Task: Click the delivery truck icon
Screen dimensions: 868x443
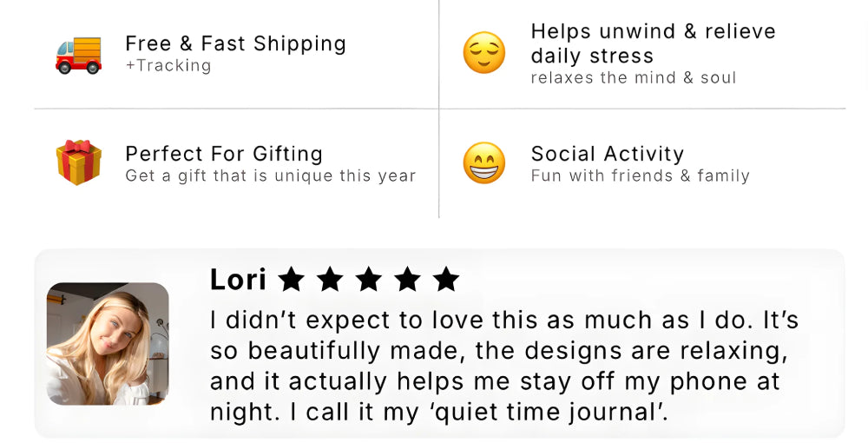Action: (x=78, y=55)
